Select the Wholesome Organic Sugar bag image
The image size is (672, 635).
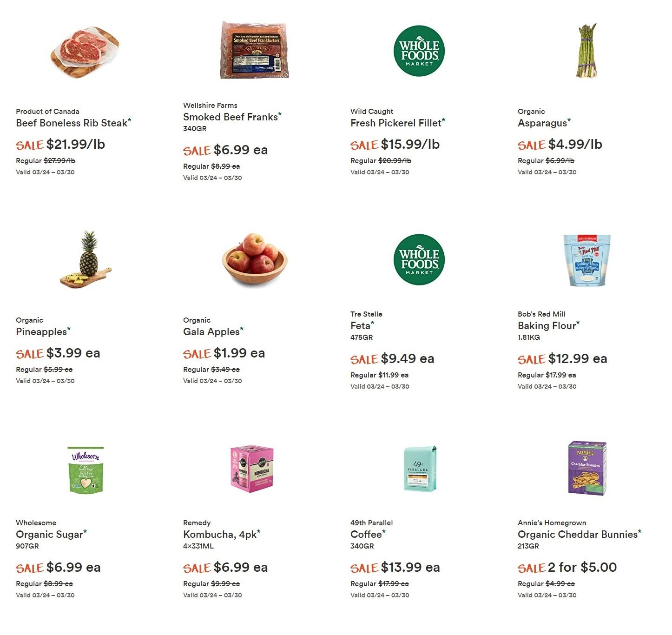[86, 470]
